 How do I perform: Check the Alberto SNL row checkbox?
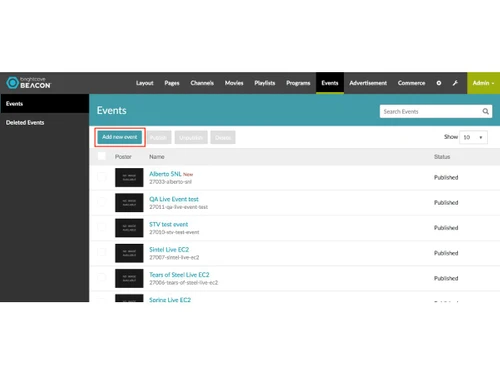pos(102,177)
